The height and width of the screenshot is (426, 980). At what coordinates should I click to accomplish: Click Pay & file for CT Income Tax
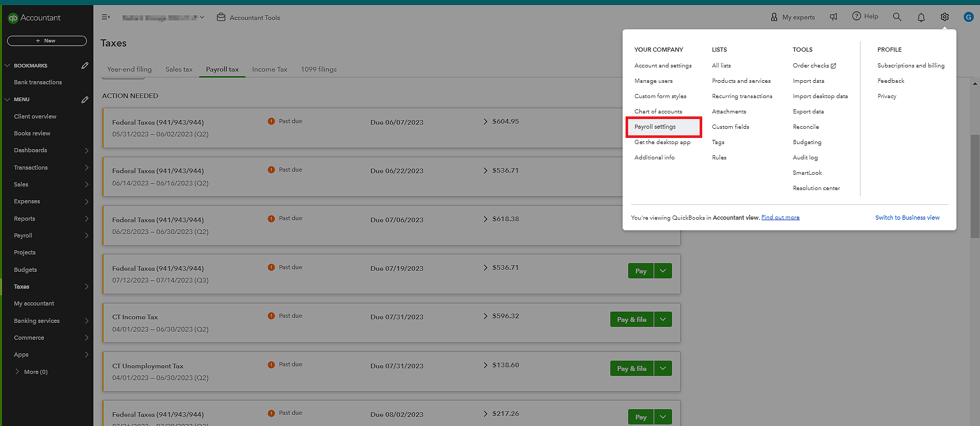pyautogui.click(x=632, y=319)
